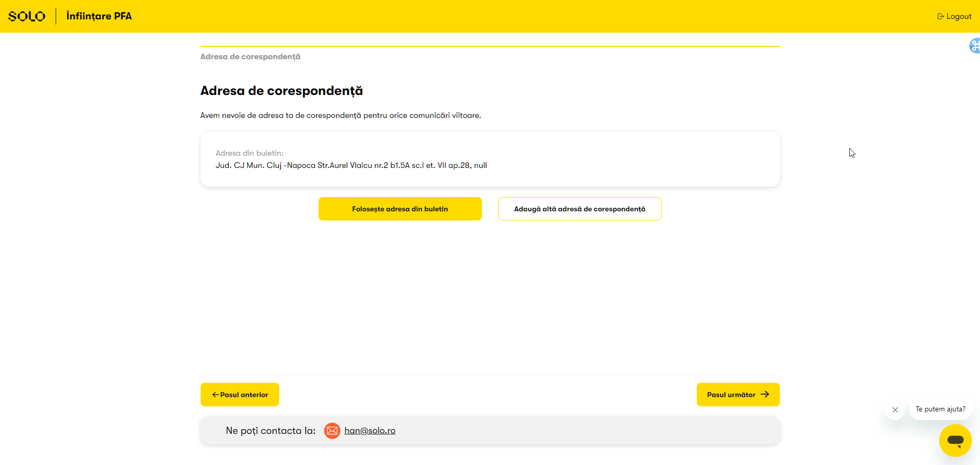Click the yellow step progress line
This screenshot has width=980, height=465.
490,46
